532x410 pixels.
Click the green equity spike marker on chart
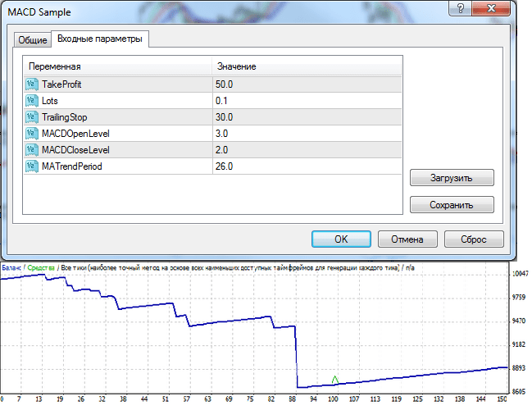(x=335, y=380)
